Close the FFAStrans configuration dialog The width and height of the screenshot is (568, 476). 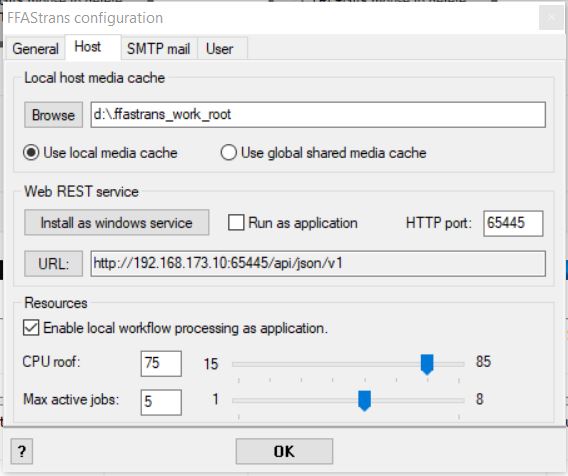click(551, 18)
